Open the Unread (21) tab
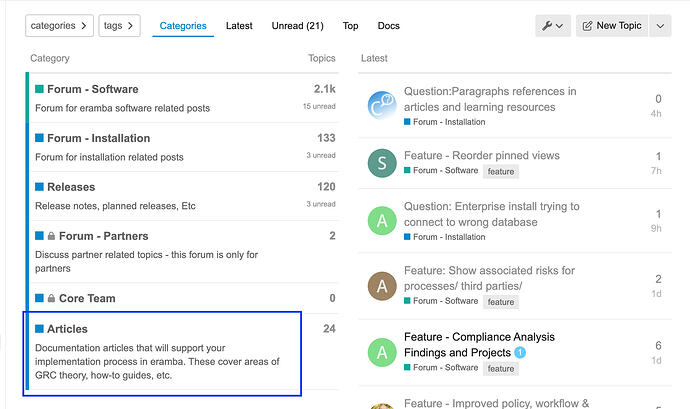Viewport: 690px width, 409px height. 297,26
